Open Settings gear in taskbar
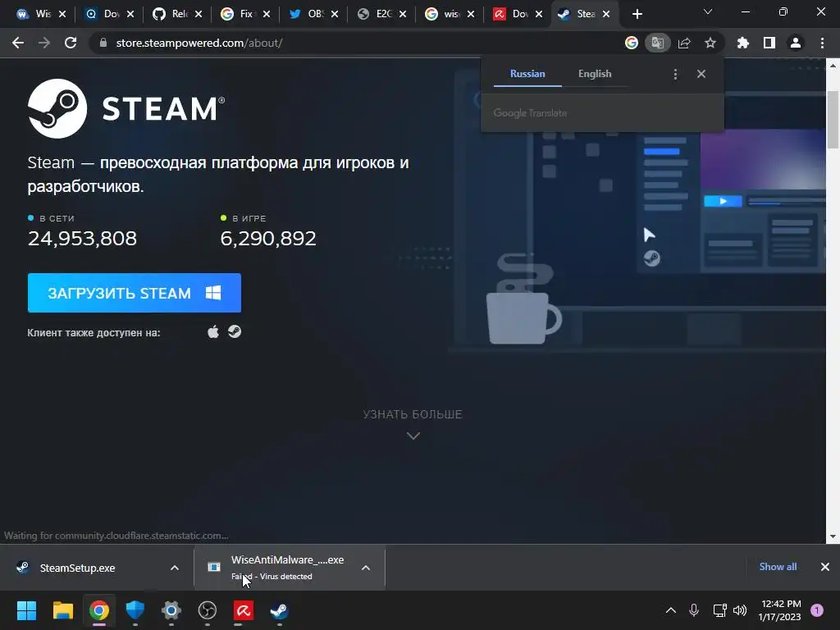Viewport: 840px width, 630px height. point(171,610)
